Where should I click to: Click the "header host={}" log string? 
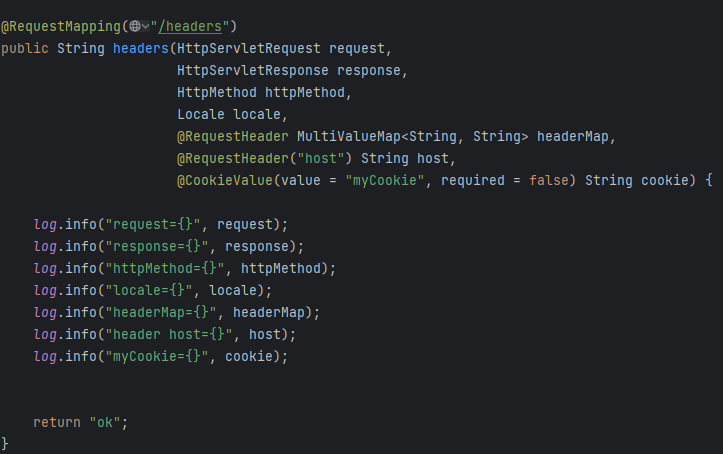click(x=169, y=335)
